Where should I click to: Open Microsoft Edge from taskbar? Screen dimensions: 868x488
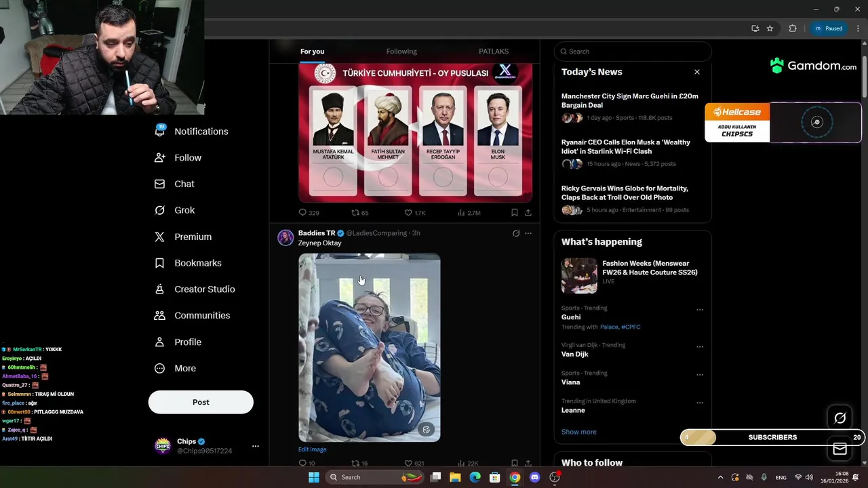pyautogui.click(x=475, y=477)
